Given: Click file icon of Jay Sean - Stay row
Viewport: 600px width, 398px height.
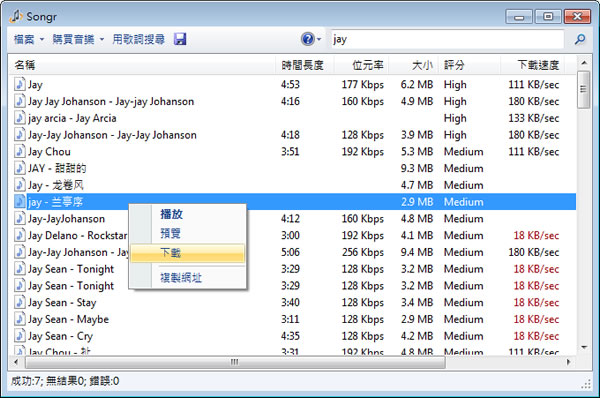Looking at the screenshot, I should click(x=20, y=302).
